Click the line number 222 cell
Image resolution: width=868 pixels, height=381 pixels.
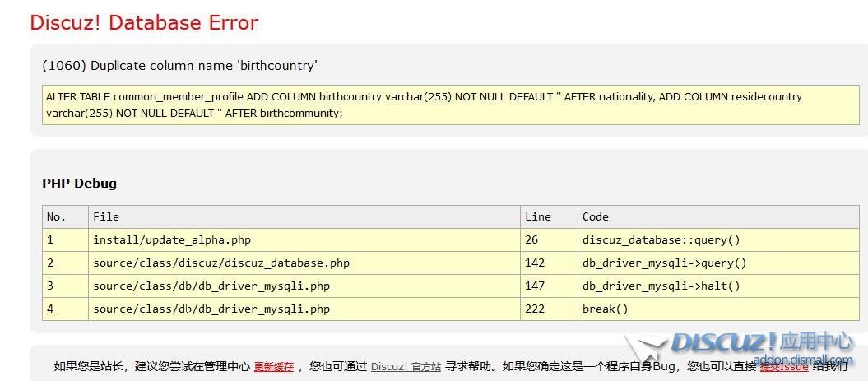click(x=549, y=309)
